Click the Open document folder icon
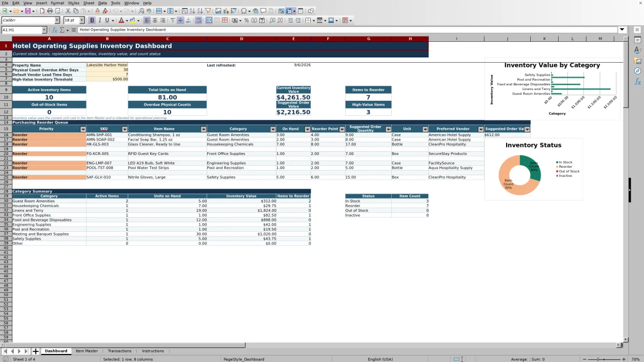Image resolution: width=644 pixels, height=362 pixels. (16, 11)
